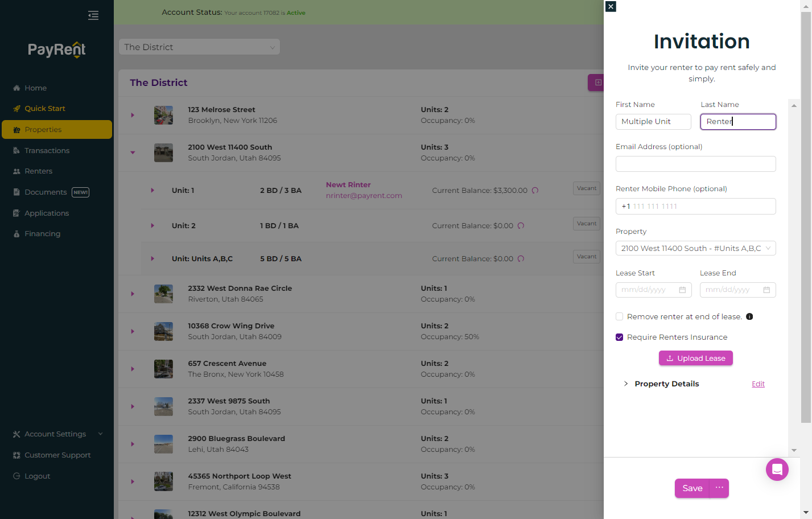Expand the Unit: 1 row
The width and height of the screenshot is (812, 519).
point(152,191)
